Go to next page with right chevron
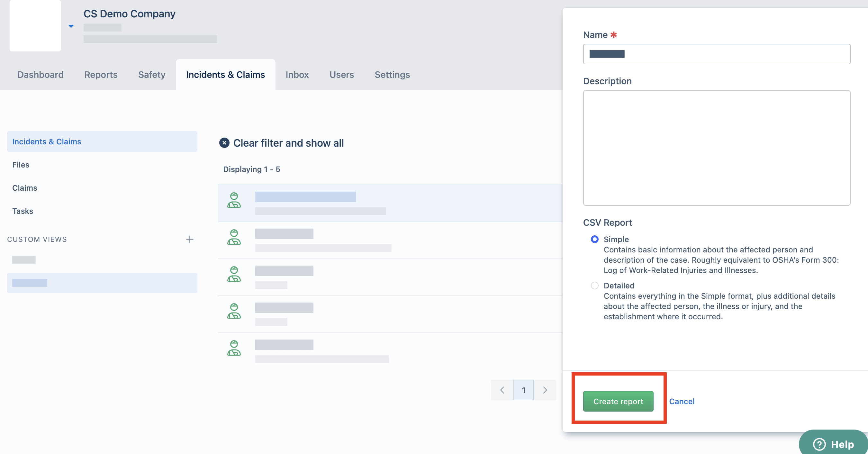Screen dimensions: 868x454 [x=545, y=390]
